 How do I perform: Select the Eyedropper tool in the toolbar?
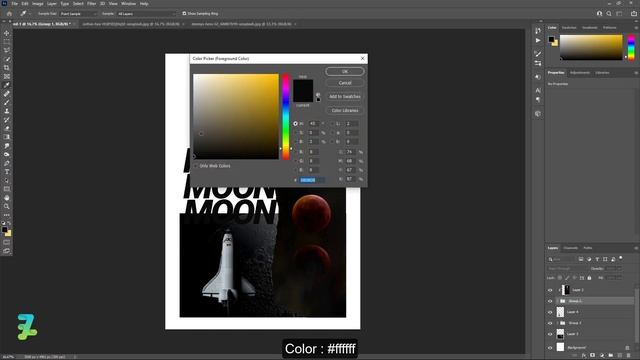tap(7, 85)
